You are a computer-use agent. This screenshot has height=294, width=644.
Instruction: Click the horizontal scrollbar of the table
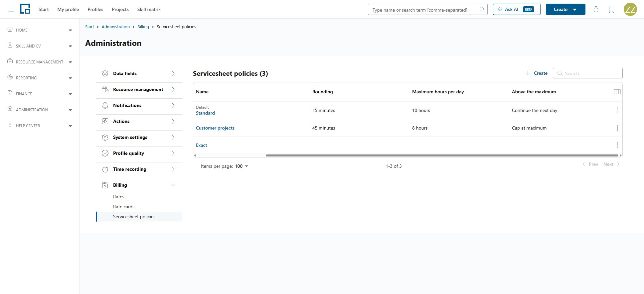(442, 155)
